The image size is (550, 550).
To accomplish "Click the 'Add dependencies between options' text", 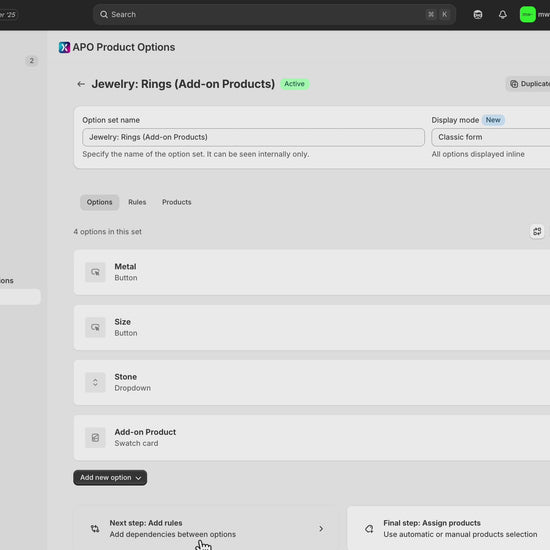I will tap(173, 534).
